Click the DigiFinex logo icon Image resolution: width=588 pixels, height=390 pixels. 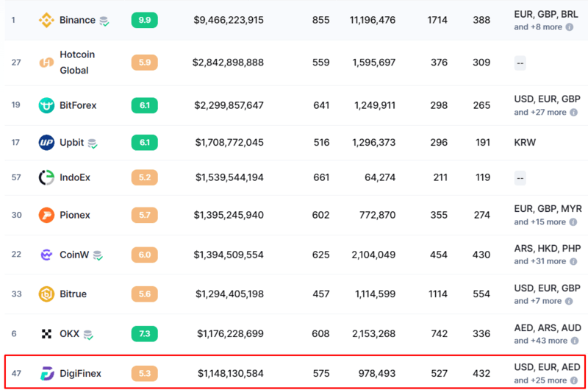click(47, 374)
